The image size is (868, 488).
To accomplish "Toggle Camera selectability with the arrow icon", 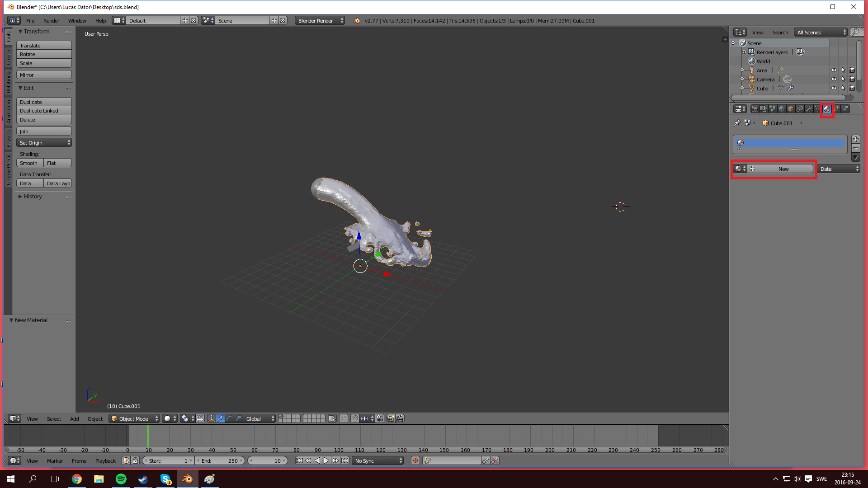I will 843,79.
